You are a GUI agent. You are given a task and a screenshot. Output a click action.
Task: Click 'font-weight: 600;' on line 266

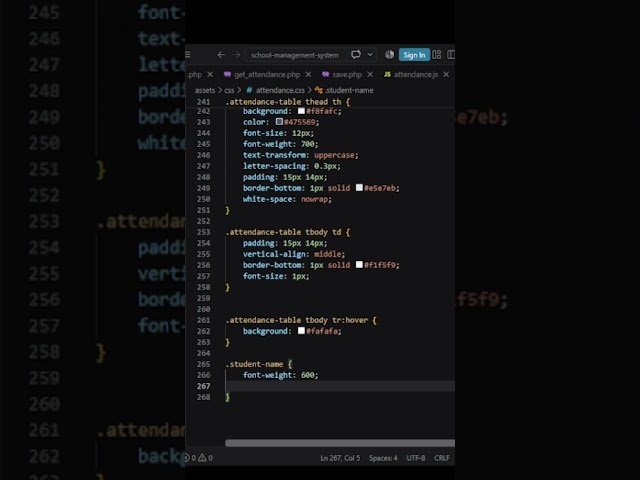coord(280,375)
